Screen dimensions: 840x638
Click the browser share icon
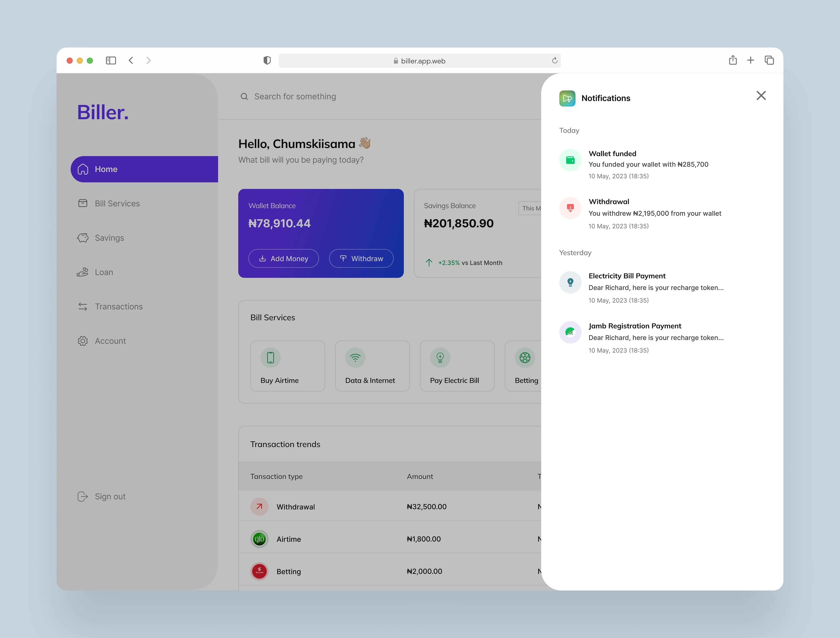733,60
